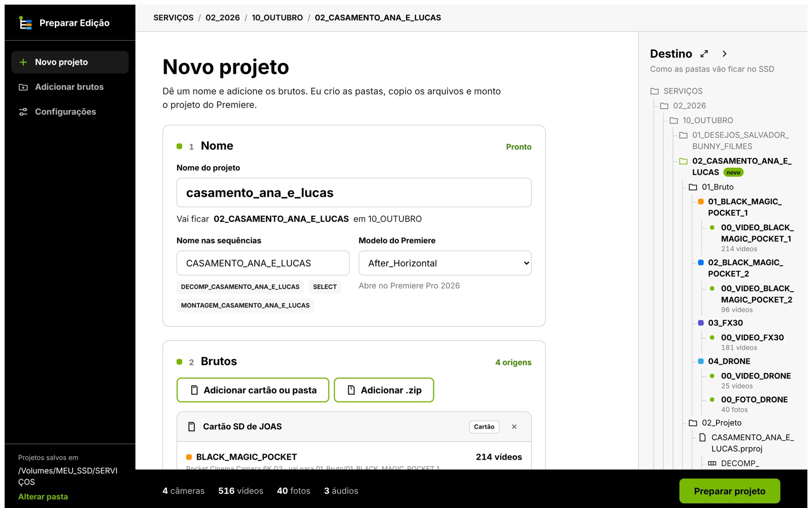This screenshot has height=508, width=812.
Task: Remove the Cartão SD de JOAS source
Action: [x=514, y=427]
